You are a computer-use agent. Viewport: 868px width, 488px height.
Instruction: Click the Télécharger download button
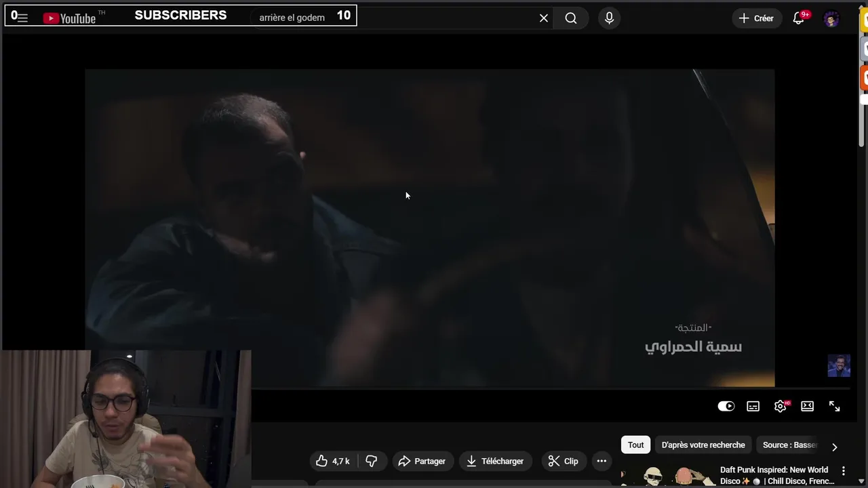click(495, 461)
